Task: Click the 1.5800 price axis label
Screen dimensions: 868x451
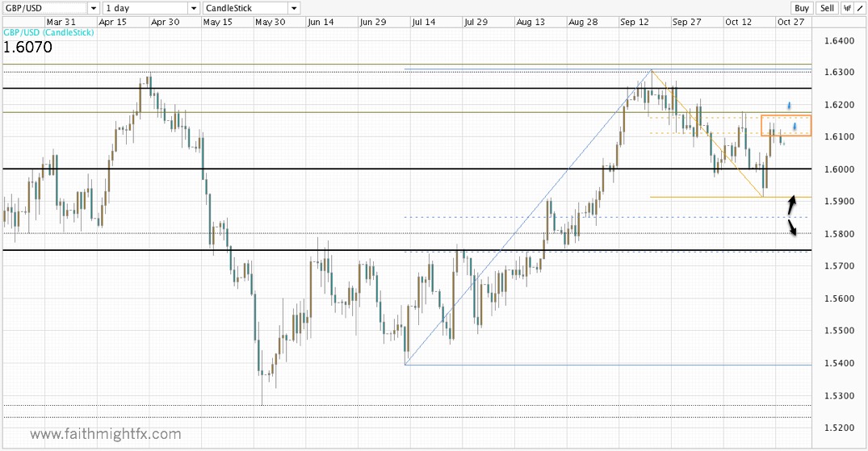Action: pyautogui.click(x=839, y=234)
